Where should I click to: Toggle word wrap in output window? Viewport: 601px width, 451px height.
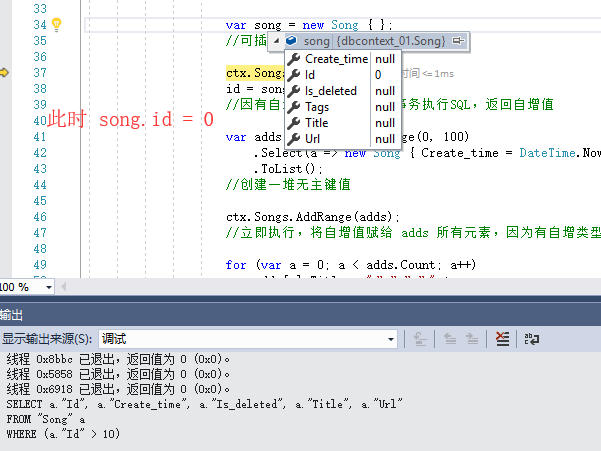pos(532,339)
